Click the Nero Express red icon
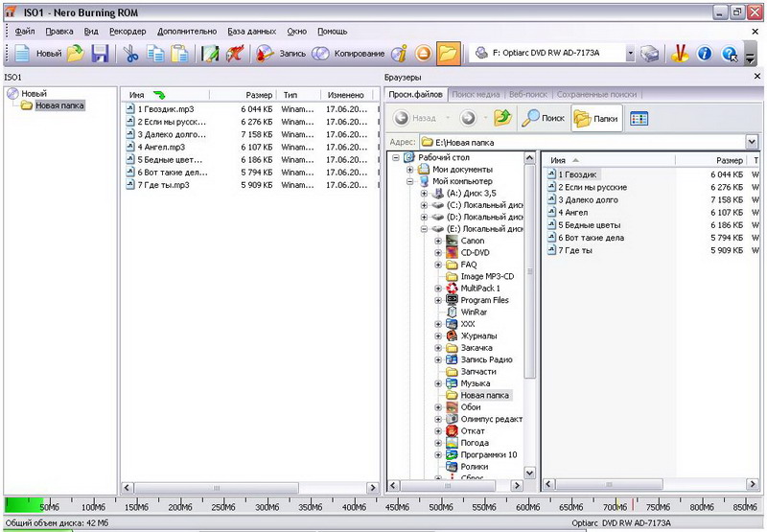 click(x=235, y=54)
